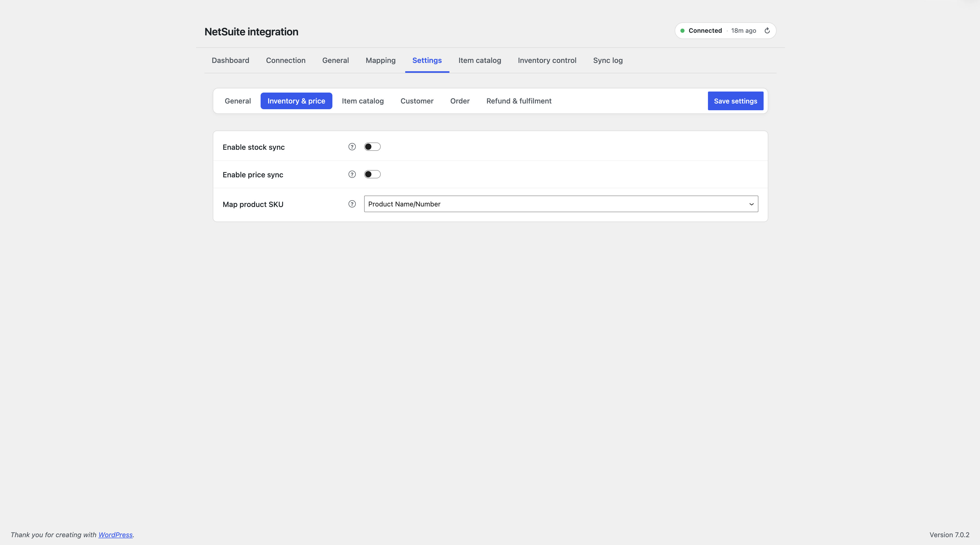
Task: Open the Map product SKU dropdown
Action: pos(561,204)
